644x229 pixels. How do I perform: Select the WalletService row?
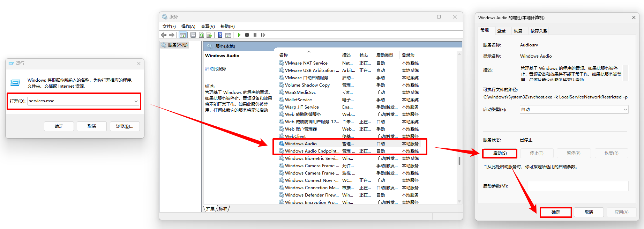pyautogui.click(x=349, y=100)
